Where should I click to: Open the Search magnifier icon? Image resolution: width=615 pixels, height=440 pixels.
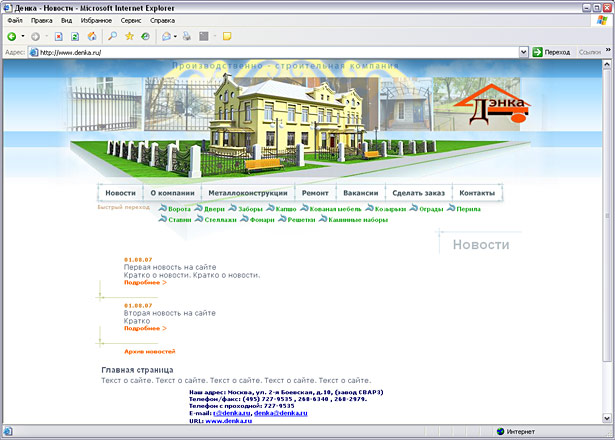113,36
